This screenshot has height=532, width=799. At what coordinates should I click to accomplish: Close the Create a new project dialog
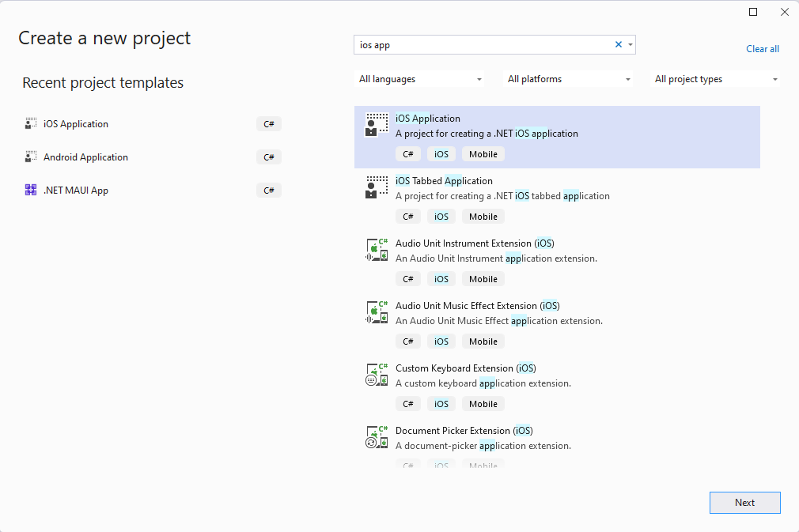tap(785, 12)
